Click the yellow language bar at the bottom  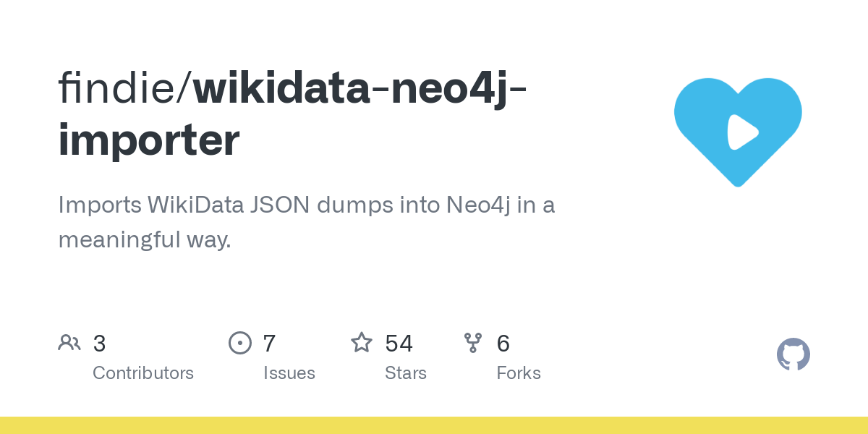click(434, 425)
